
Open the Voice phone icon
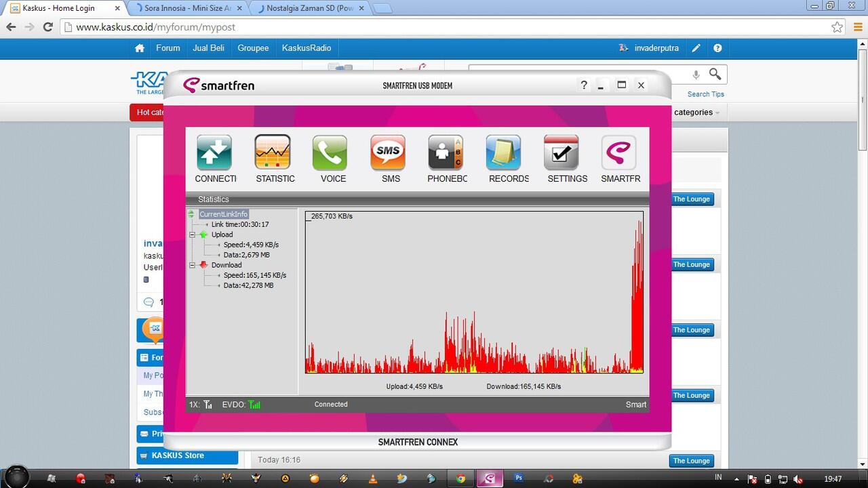(x=330, y=152)
